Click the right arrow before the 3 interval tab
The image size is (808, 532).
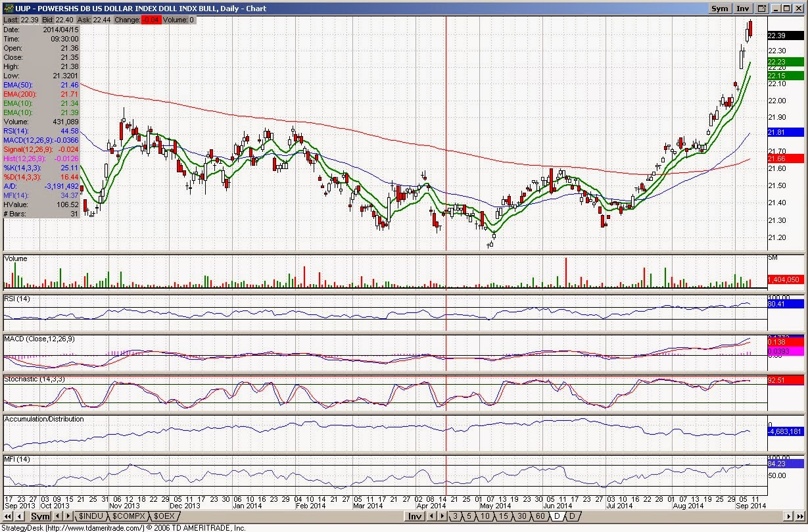pyautogui.click(x=443, y=516)
